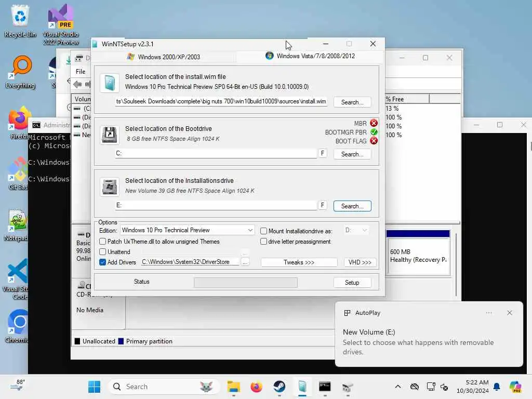532x399 pixels.
Task: Switch to Windows 2000/XP/2003 tab
Action: pyautogui.click(x=164, y=57)
